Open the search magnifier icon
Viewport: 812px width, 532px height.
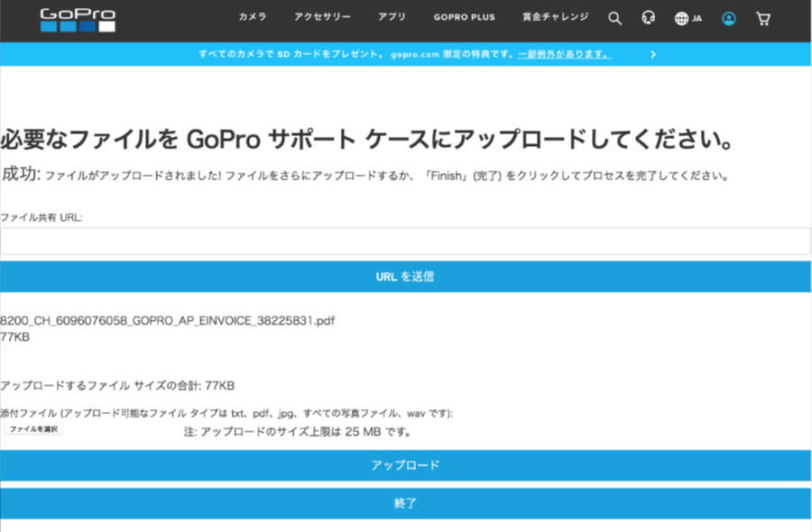point(614,19)
